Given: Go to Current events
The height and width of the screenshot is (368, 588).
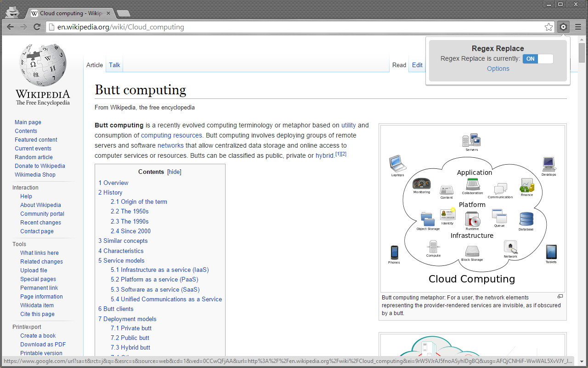Looking at the screenshot, I should 33,149.
